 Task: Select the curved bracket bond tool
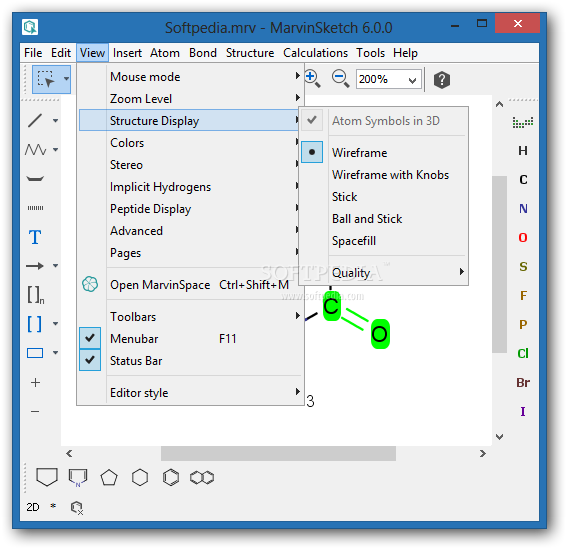point(35,179)
